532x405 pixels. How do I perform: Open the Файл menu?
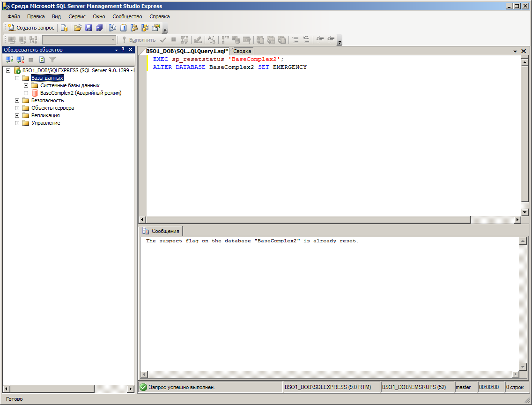click(x=14, y=16)
